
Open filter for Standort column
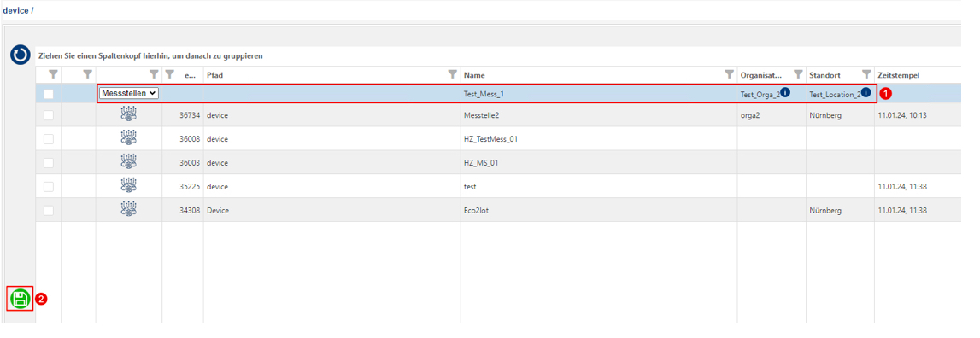[x=866, y=75]
